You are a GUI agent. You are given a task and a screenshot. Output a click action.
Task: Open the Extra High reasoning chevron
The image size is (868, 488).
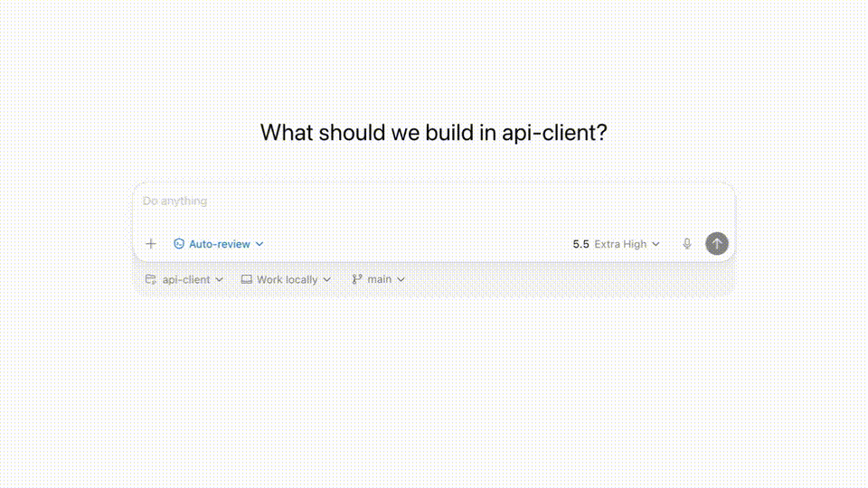pos(656,244)
